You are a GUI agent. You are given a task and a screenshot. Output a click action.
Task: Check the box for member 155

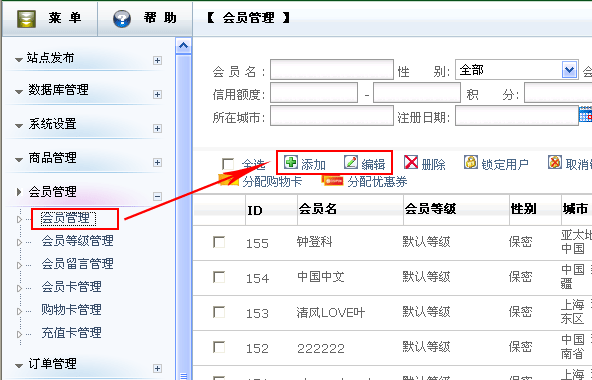click(x=219, y=242)
